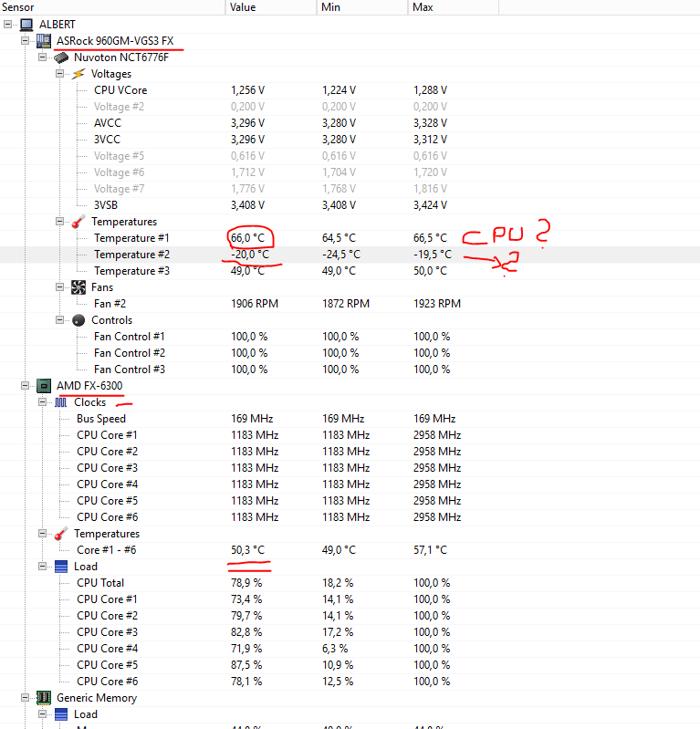The height and width of the screenshot is (729, 700).
Task: Select the Fan Control #2 row
Action: pos(350,353)
